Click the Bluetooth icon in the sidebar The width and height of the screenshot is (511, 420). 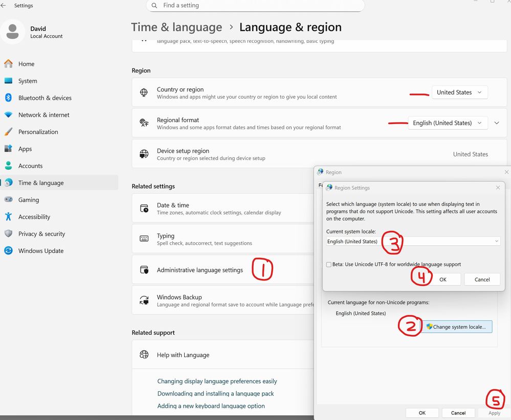click(9, 98)
